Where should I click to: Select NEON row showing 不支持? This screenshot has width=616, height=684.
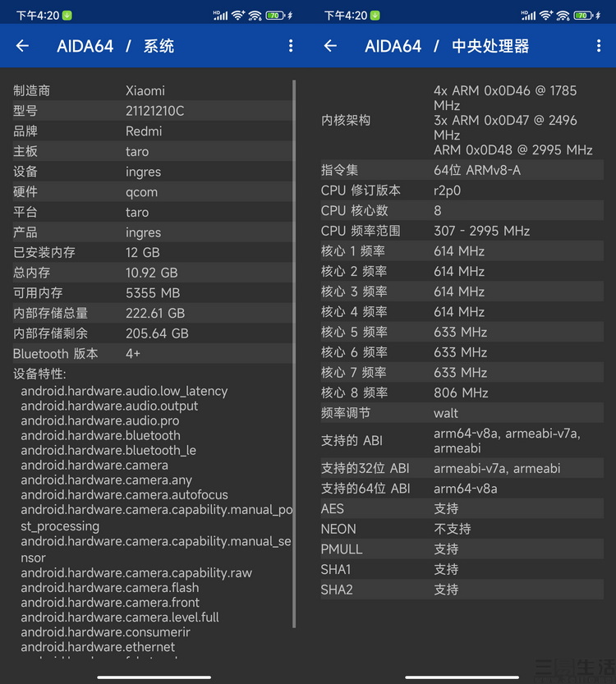coord(462,529)
